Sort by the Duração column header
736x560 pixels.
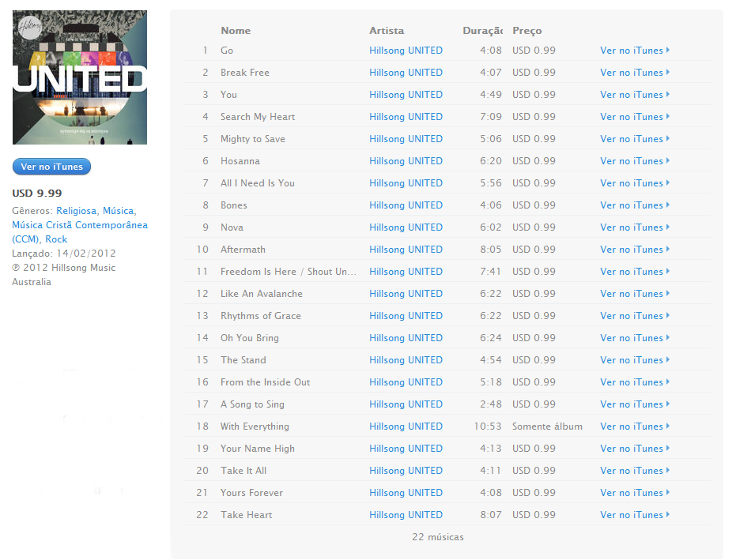click(x=482, y=31)
